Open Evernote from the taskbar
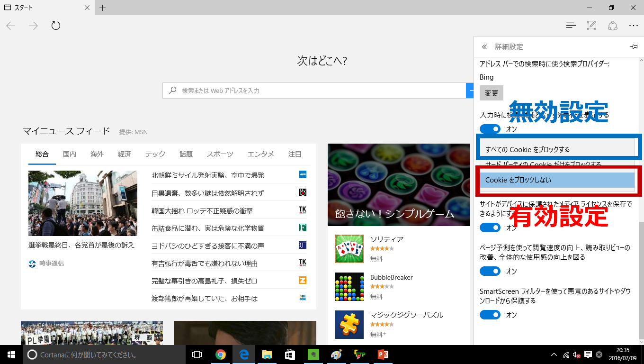The height and width of the screenshot is (364, 644). [313, 355]
